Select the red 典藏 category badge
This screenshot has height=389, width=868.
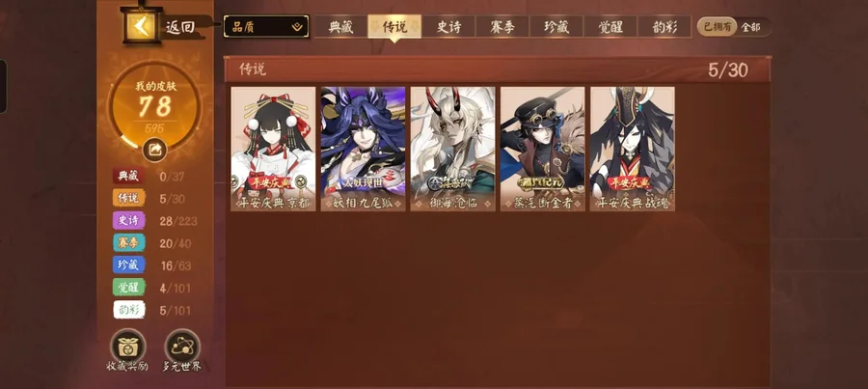pyautogui.click(x=129, y=177)
